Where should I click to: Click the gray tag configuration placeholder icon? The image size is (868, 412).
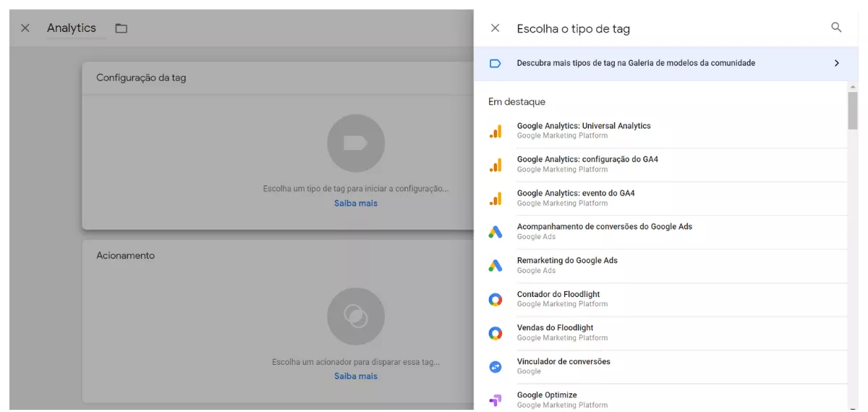coord(355,143)
